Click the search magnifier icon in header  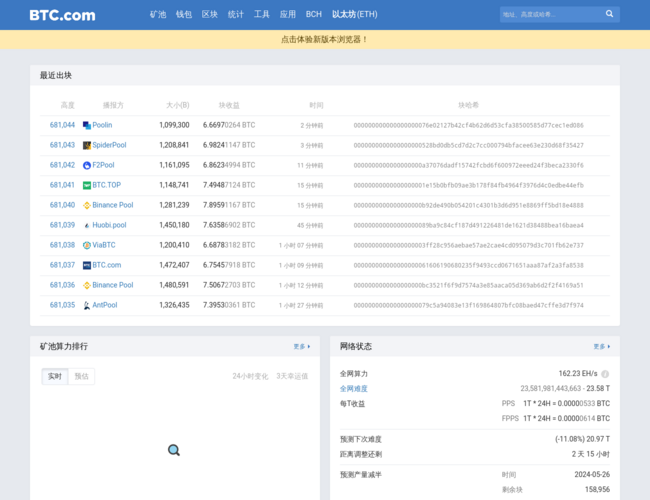[x=609, y=14]
